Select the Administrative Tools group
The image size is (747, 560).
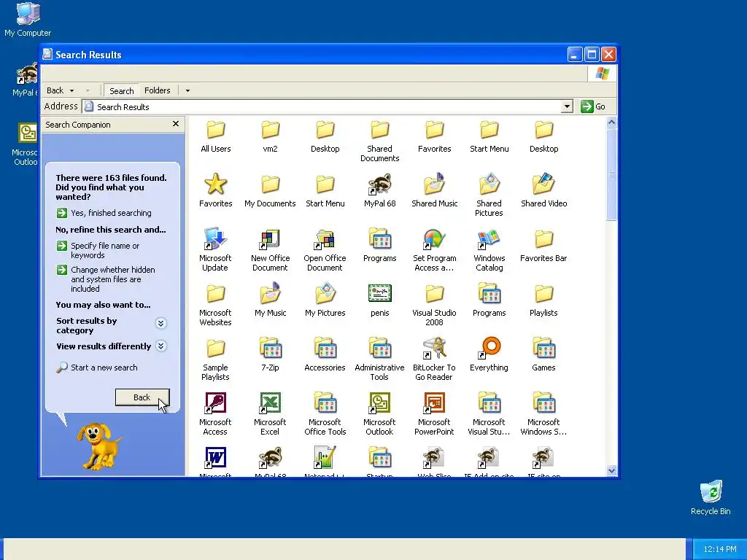pyautogui.click(x=379, y=359)
